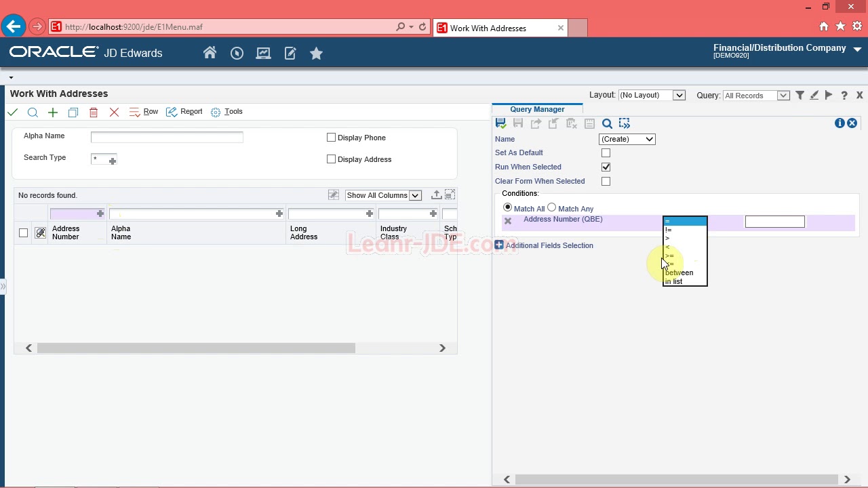Click the filter funnel icon beside Query
The width and height of the screenshot is (868, 488).
click(800, 96)
